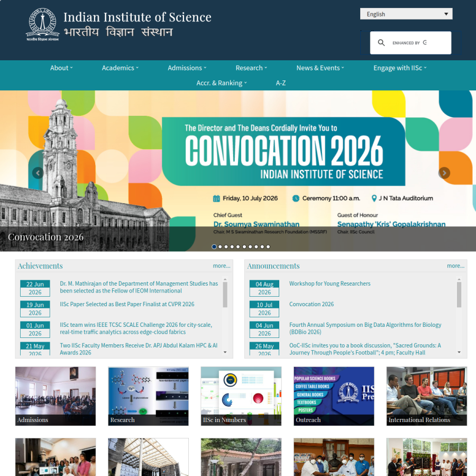The width and height of the screenshot is (476, 476).
Task: Expand the About menu
Action: click(x=61, y=68)
